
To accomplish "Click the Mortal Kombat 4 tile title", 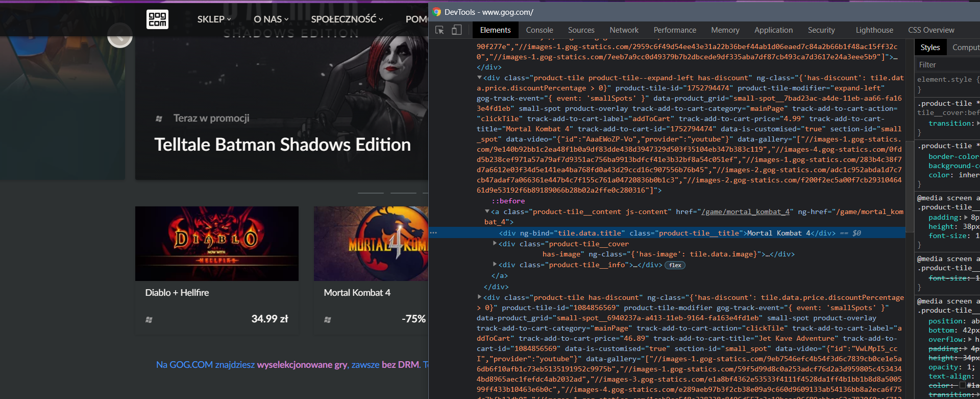I will tap(357, 293).
